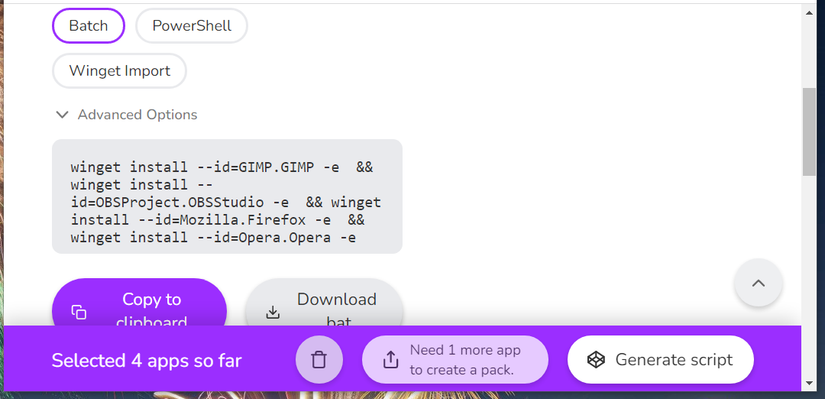The height and width of the screenshot is (399, 825).
Task: Open the Advanced Options label
Action: tap(137, 115)
